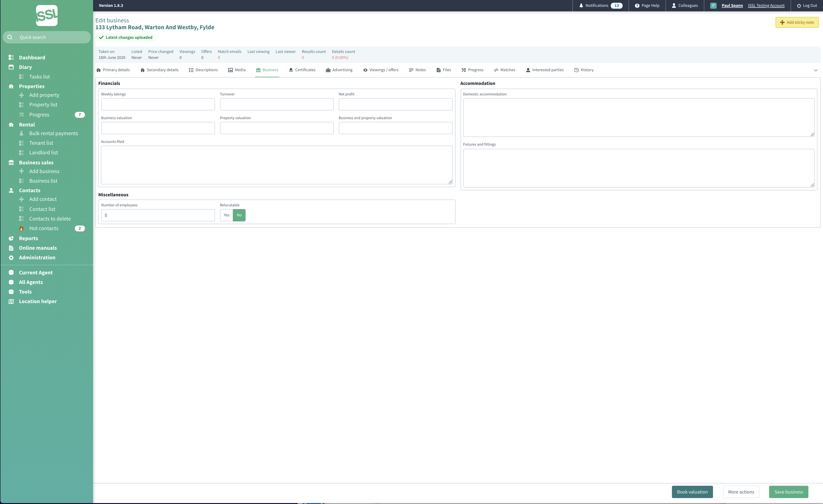The width and height of the screenshot is (823, 504).
Task: Click the Save business button
Action: pyautogui.click(x=788, y=492)
